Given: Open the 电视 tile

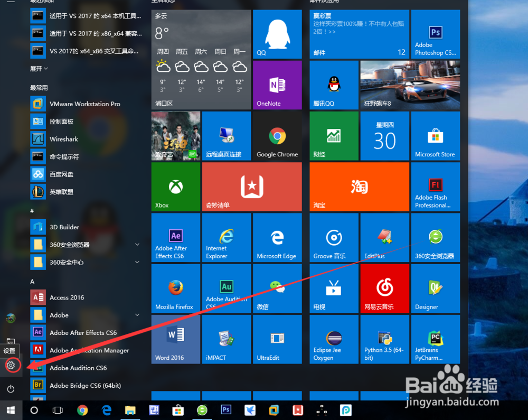Looking at the screenshot, I should [x=334, y=288].
